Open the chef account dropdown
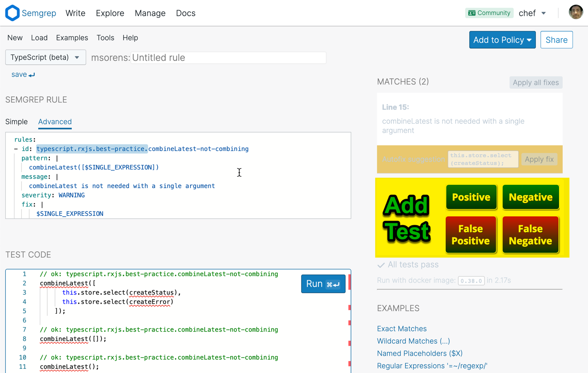588x373 pixels. click(532, 13)
